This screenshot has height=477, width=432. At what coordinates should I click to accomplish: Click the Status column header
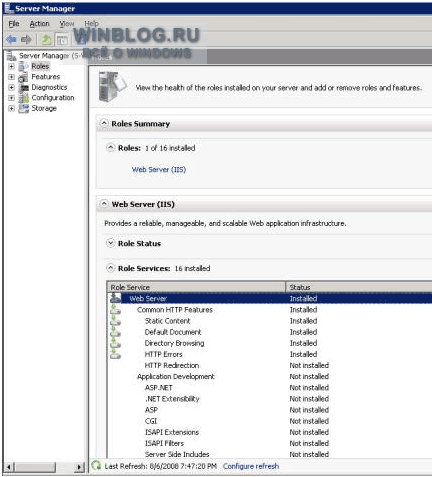(359, 287)
